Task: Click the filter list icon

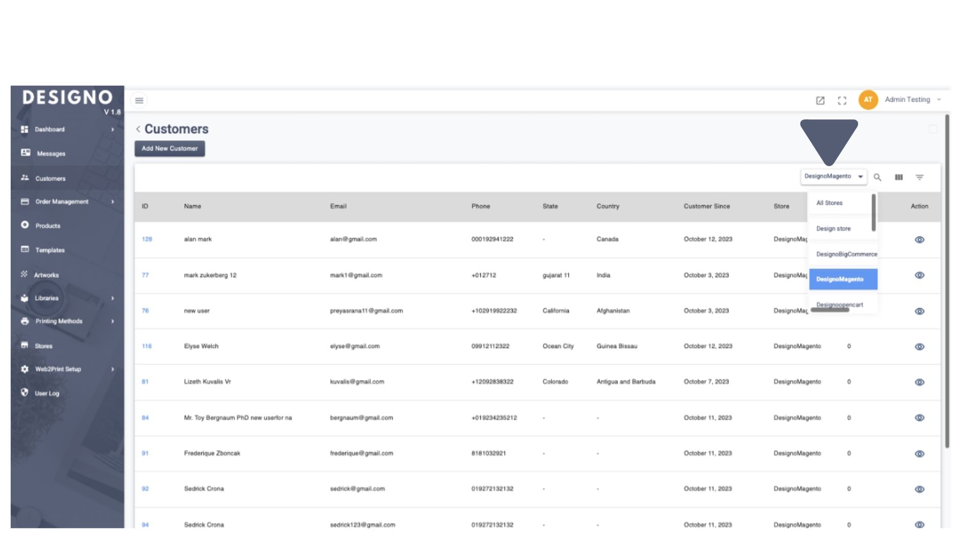Action: (x=919, y=177)
